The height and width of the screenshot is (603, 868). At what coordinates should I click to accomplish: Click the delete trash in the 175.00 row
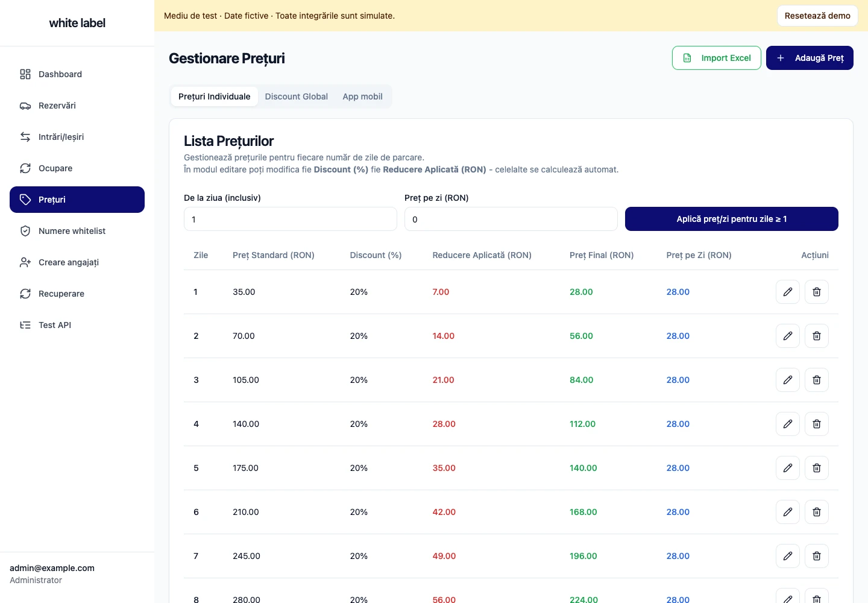pyautogui.click(x=816, y=468)
